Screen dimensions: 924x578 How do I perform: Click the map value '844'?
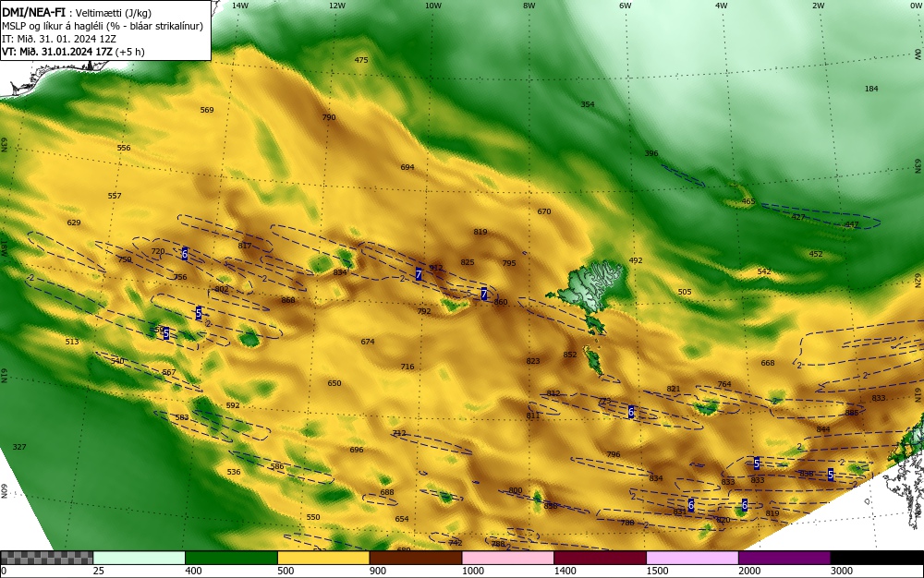pos(823,429)
